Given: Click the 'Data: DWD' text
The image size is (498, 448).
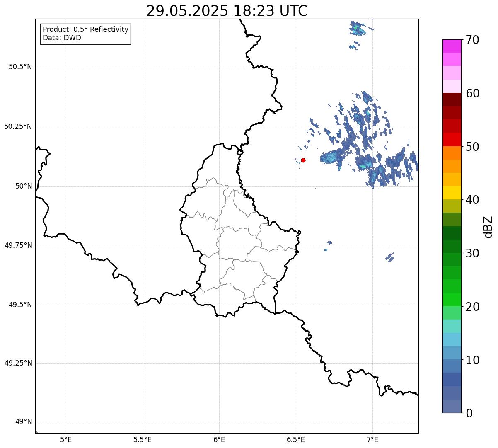Looking at the screenshot, I should click(x=62, y=38).
